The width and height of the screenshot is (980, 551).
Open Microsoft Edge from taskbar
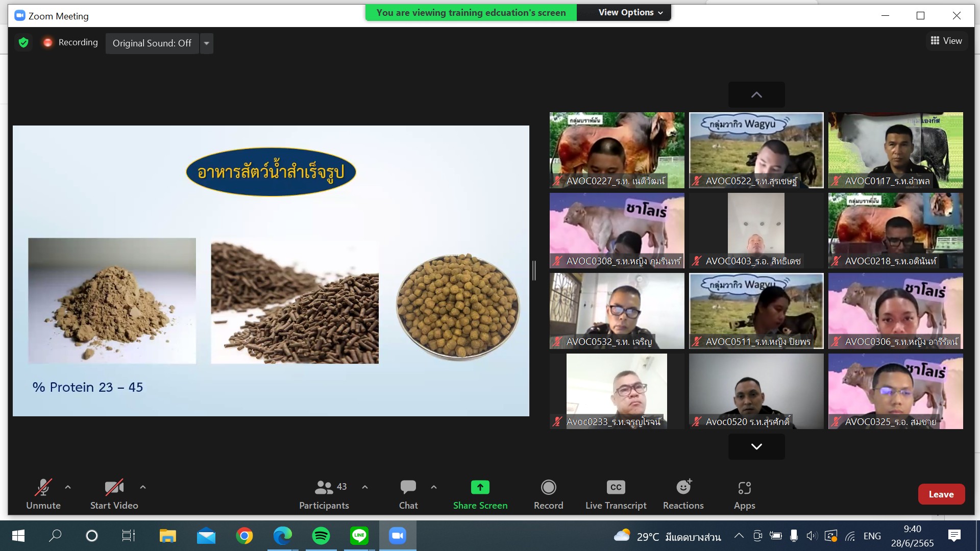282,536
